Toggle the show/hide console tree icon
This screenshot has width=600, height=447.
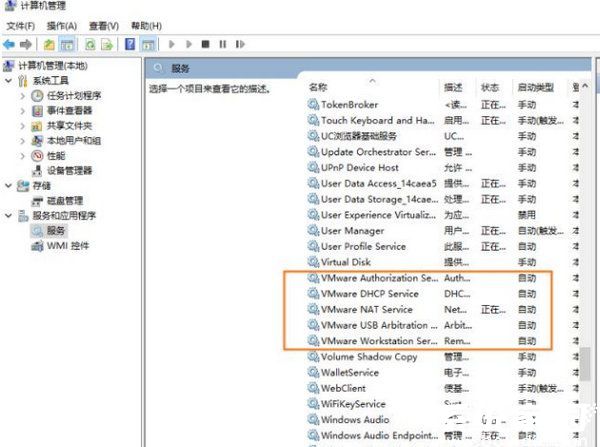tap(67, 44)
